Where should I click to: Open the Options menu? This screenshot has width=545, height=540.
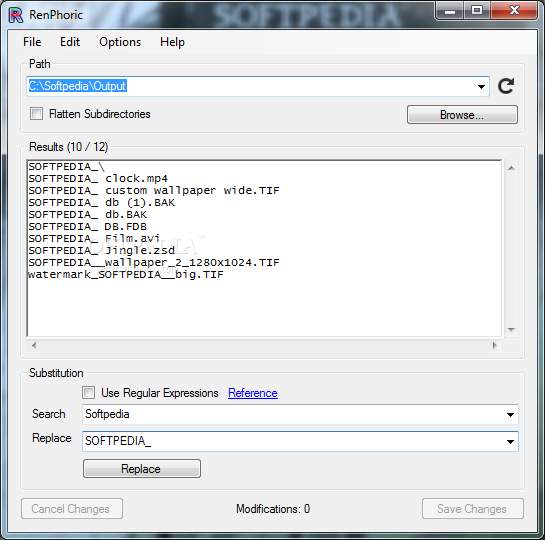pos(120,42)
